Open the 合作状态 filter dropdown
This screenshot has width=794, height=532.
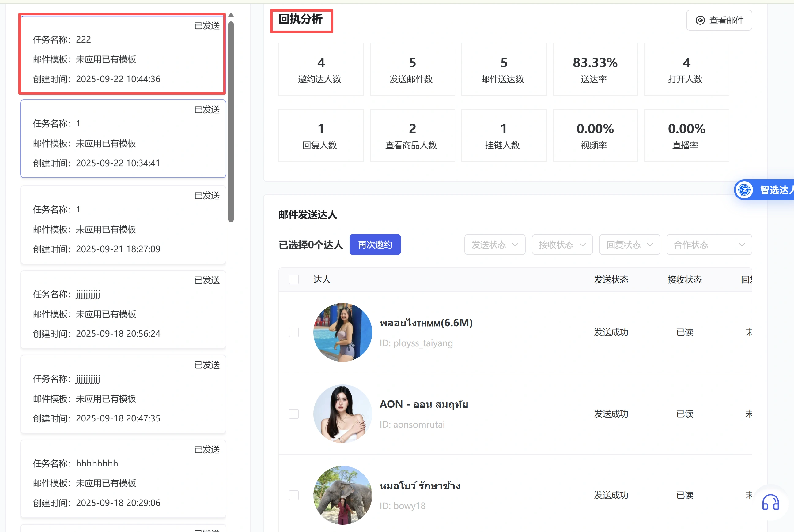[709, 245]
